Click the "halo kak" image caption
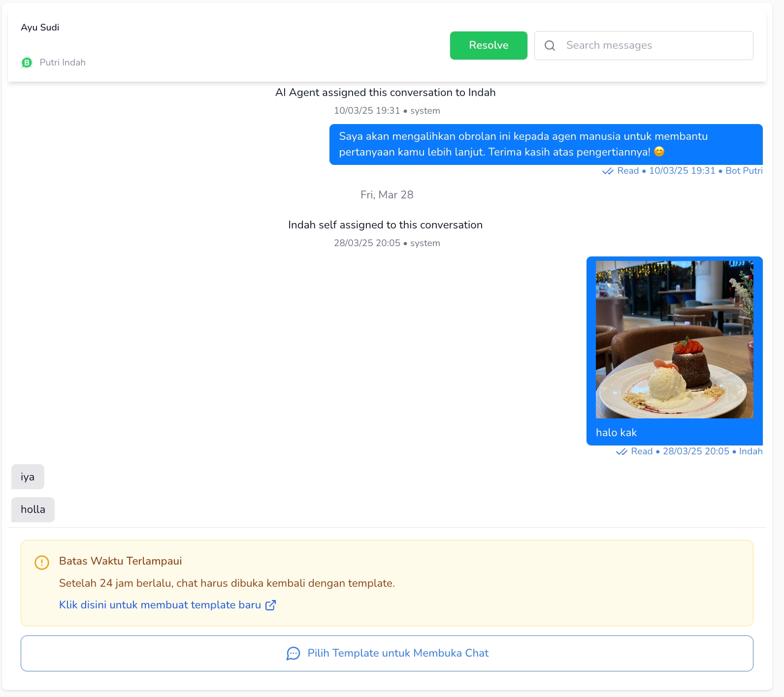 (616, 433)
